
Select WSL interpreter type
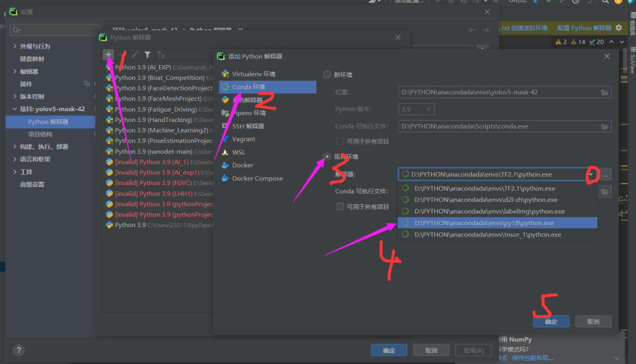(267, 153)
